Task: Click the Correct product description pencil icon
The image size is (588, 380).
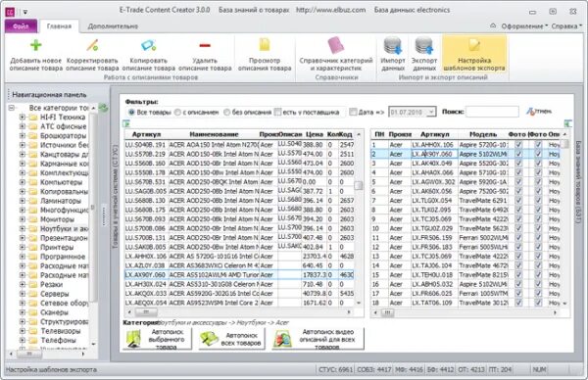Action: 92,45
